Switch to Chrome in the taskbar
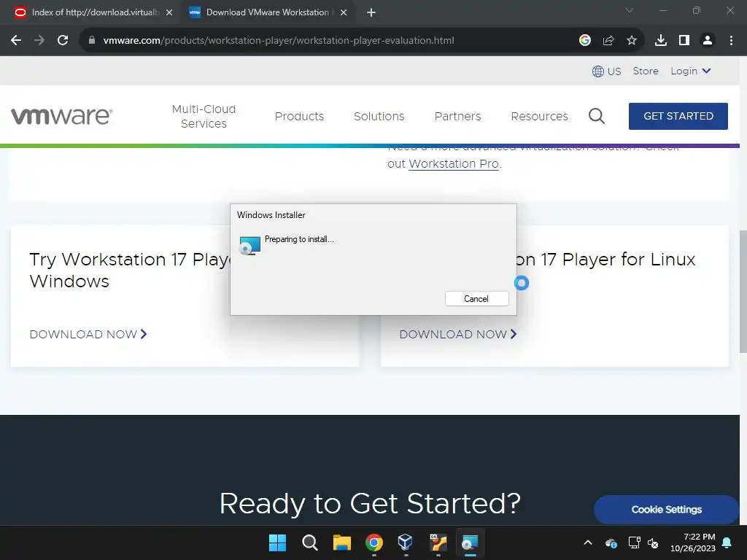The width and height of the screenshot is (747, 560). [374, 542]
